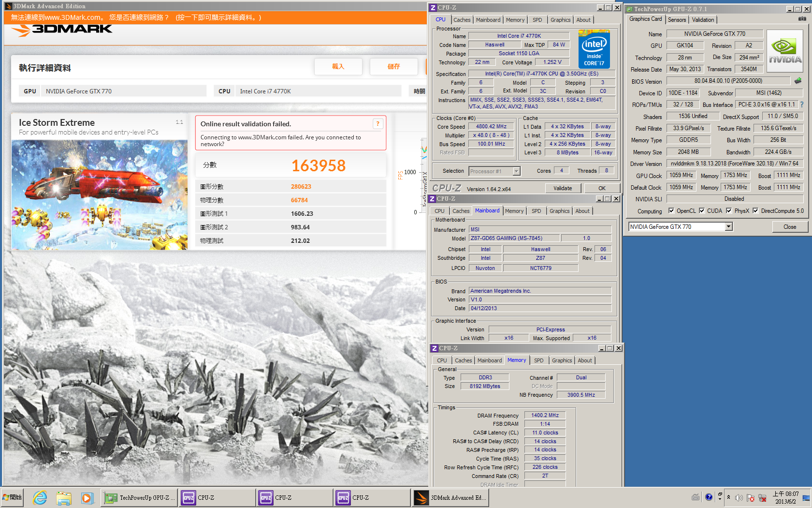This screenshot has height=508, width=812.
Task: Open Windows Explorer folder icon on taskbar
Action: point(63,497)
